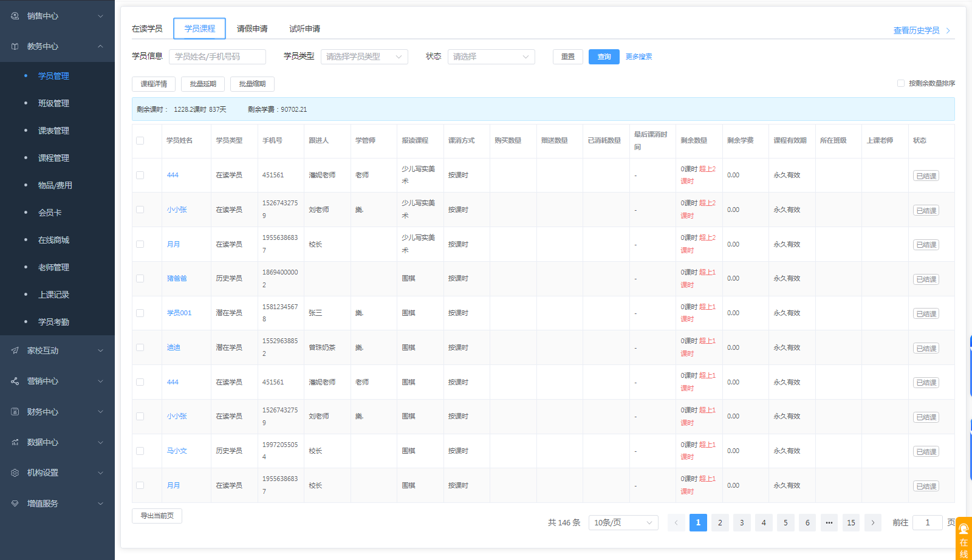This screenshot has height=560, width=972.
Task: Toggle the select-all checkbox in table header
Action: point(140,140)
